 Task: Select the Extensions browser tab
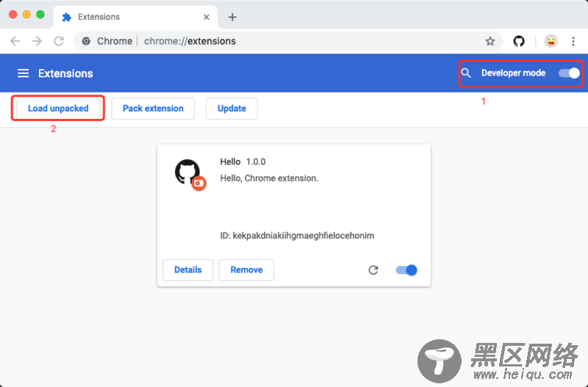tap(135, 17)
